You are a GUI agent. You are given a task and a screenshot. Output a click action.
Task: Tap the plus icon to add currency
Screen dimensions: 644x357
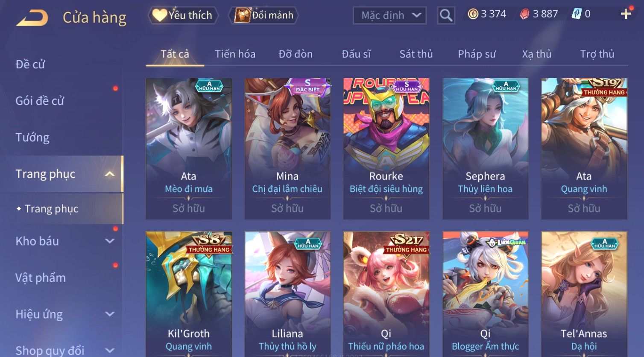click(x=626, y=14)
